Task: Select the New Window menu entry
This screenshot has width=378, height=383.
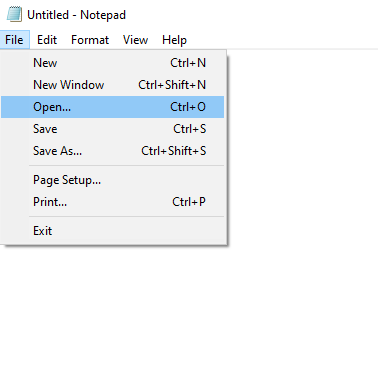Action: [113, 85]
